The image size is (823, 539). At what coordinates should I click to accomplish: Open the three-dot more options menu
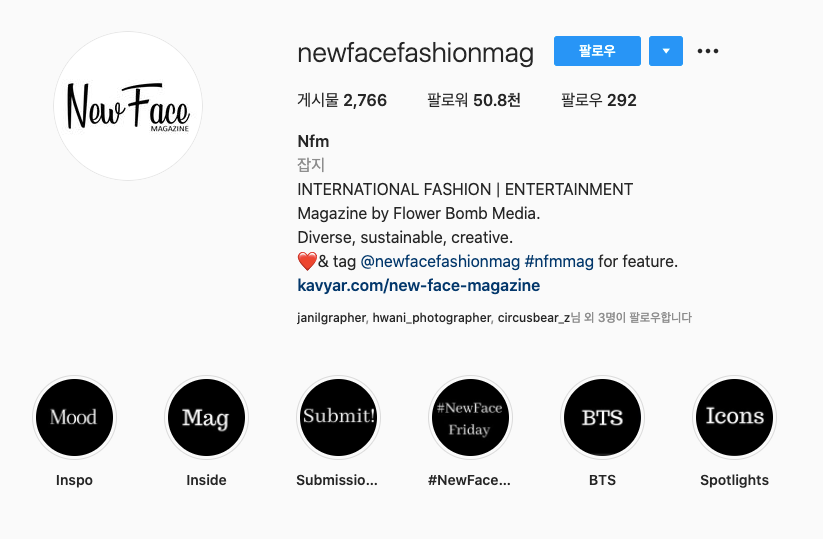[708, 51]
